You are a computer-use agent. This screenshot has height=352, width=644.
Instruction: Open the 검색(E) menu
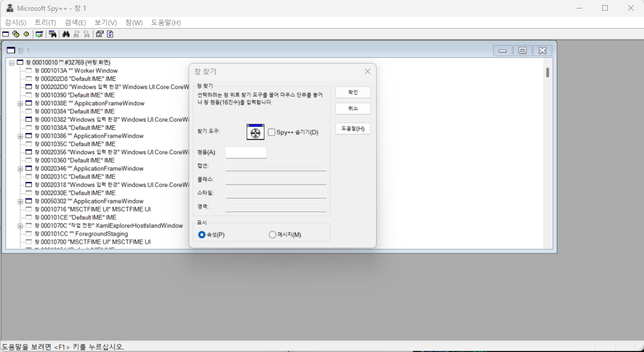point(75,23)
